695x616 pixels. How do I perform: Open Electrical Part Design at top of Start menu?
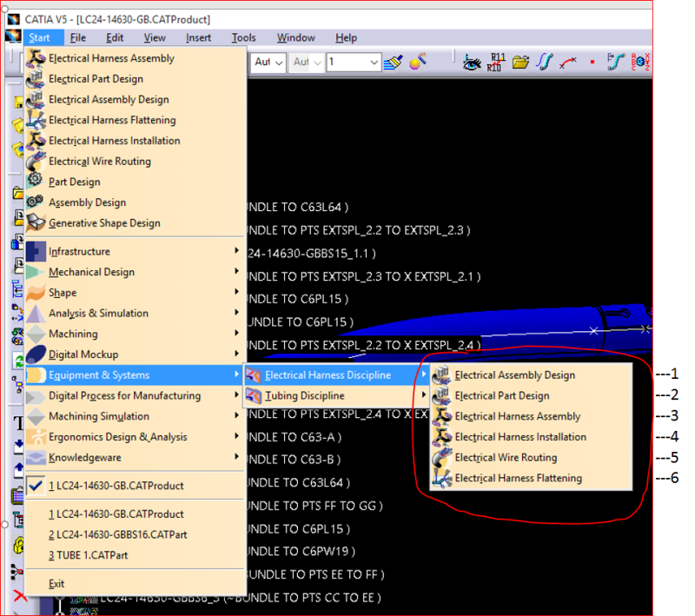tap(136, 79)
